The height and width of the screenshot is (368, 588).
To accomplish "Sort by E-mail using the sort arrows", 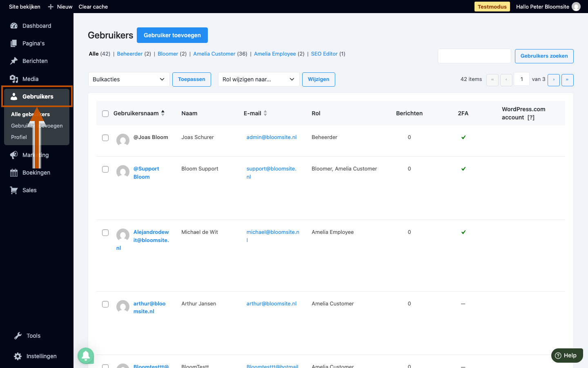I will click(265, 113).
